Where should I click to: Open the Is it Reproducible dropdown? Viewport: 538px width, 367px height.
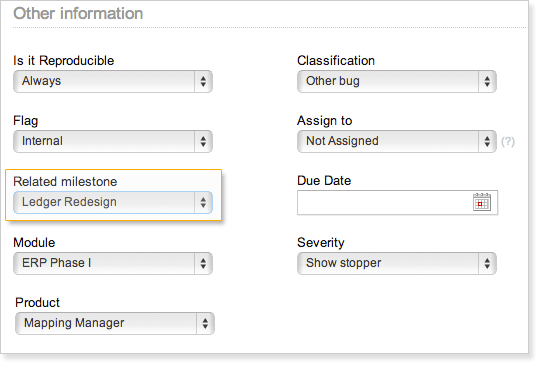pyautogui.click(x=113, y=81)
